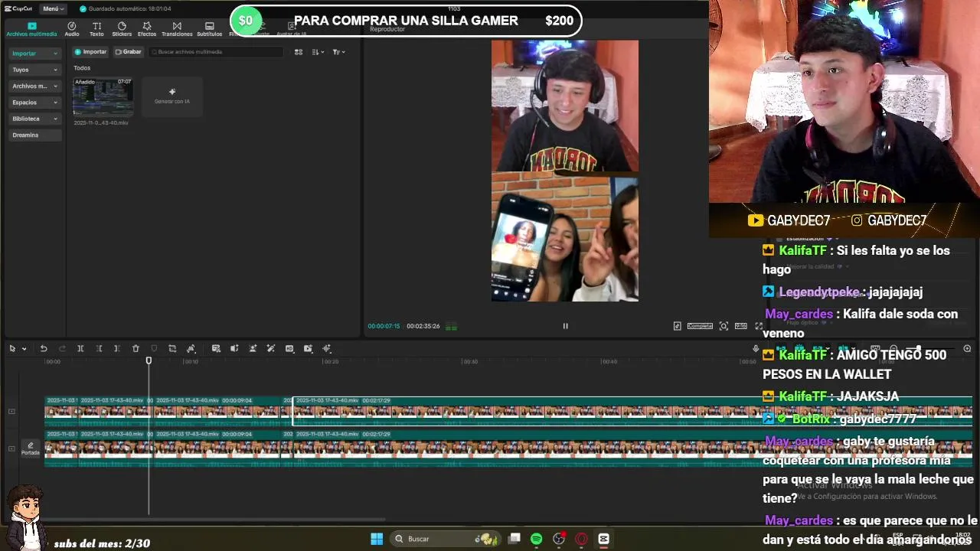Expand the Archivos m... sidebar section
This screenshot has width=980, height=551.
34,86
